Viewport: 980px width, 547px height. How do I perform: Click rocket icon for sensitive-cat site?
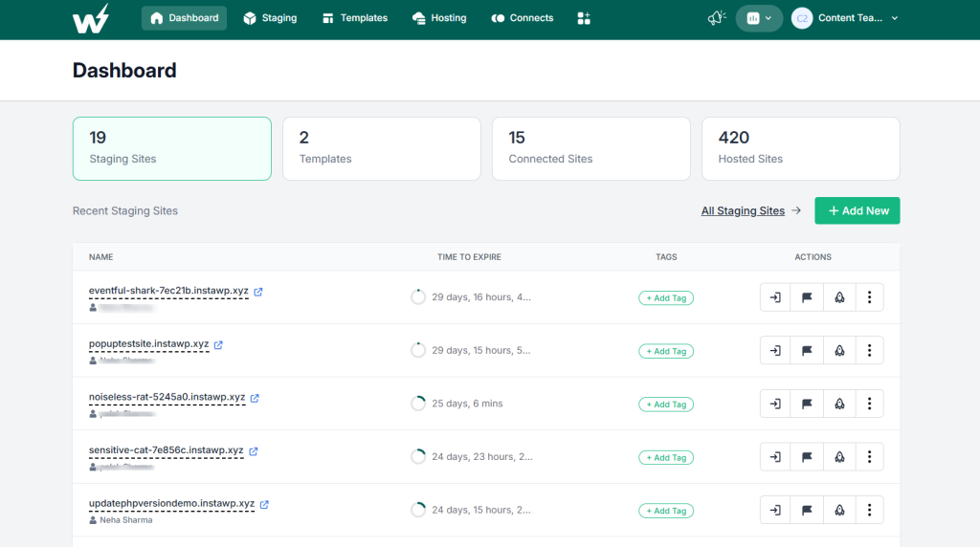(x=839, y=456)
